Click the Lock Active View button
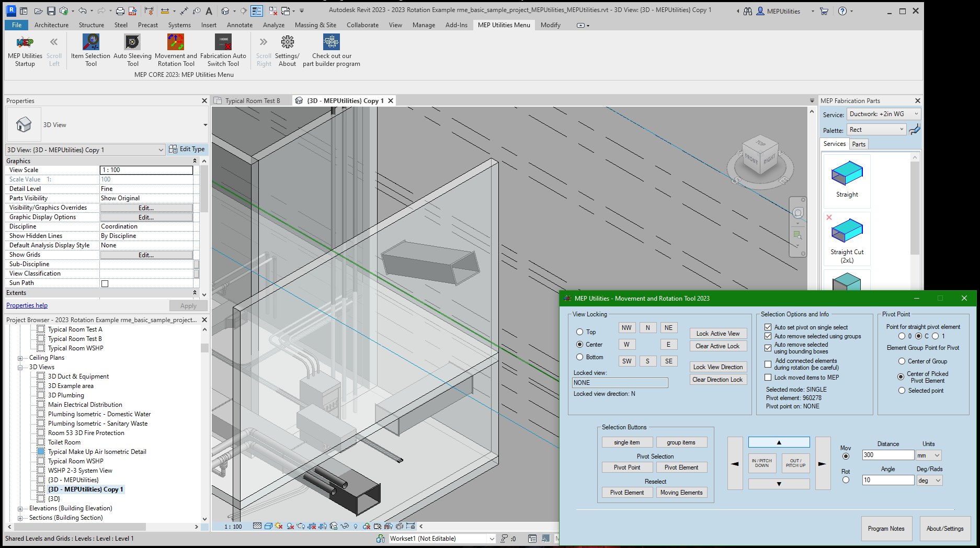The width and height of the screenshot is (980, 548). point(717,334)
